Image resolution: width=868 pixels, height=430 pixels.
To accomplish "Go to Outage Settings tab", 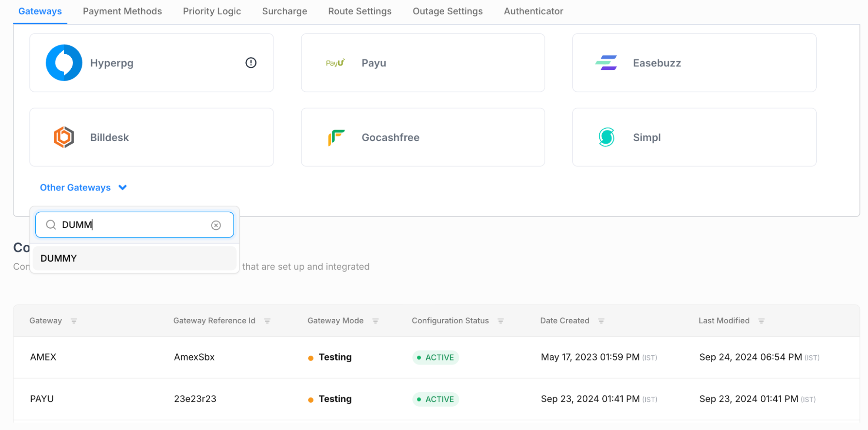I will pos(447,11).
